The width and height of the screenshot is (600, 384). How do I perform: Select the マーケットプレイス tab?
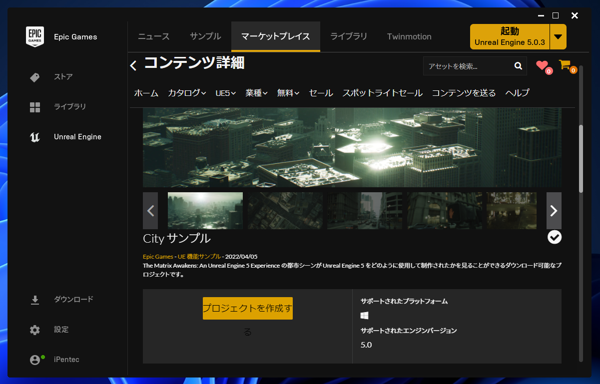click(276, 37)
